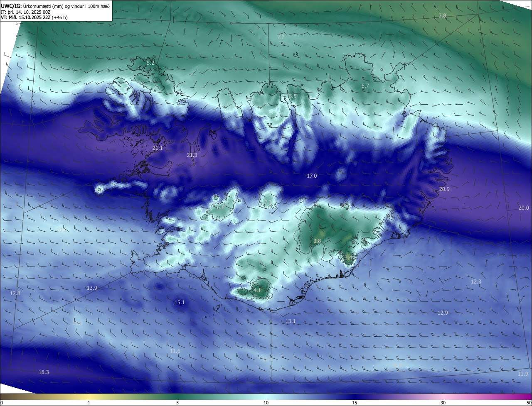Select the 11.9 value in the corner
This screenshot has width=532, height=406.
tap(523, 374)
